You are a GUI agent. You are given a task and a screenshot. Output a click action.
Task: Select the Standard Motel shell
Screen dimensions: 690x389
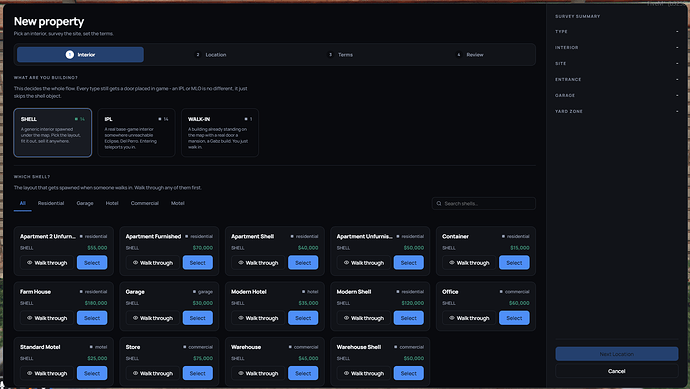pyautogui.click(x=92, y=373)
